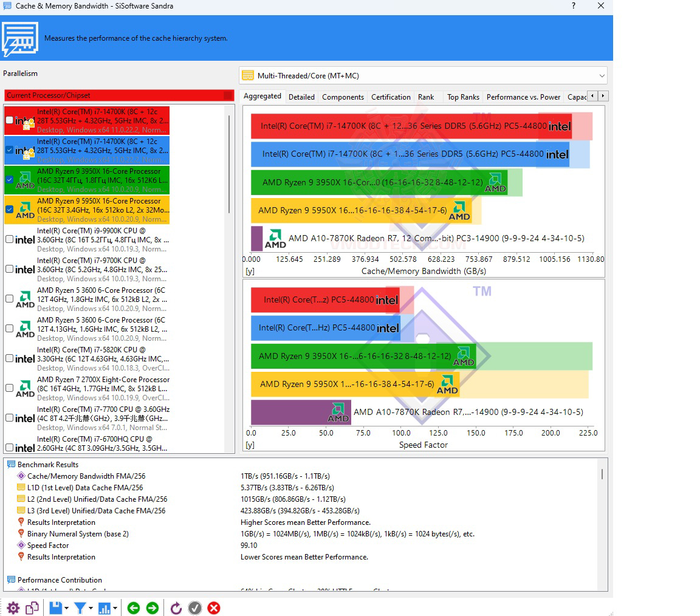Screen dimensions: 700x616
Task: Click the Intel logo of i9-9900K entry
Action: click(x=25, y=240)
